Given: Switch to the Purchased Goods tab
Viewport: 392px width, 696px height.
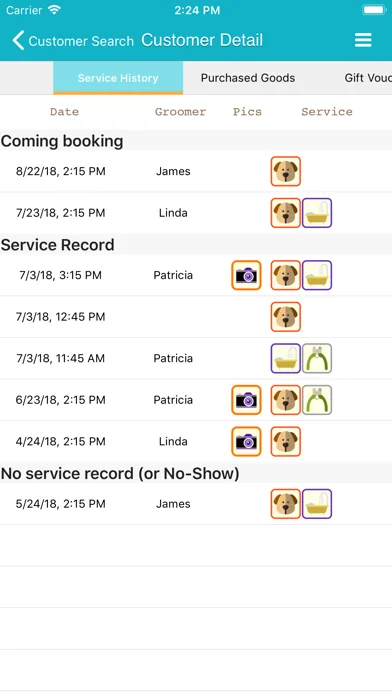Looking at the screenshot, I should click(248, 78).
